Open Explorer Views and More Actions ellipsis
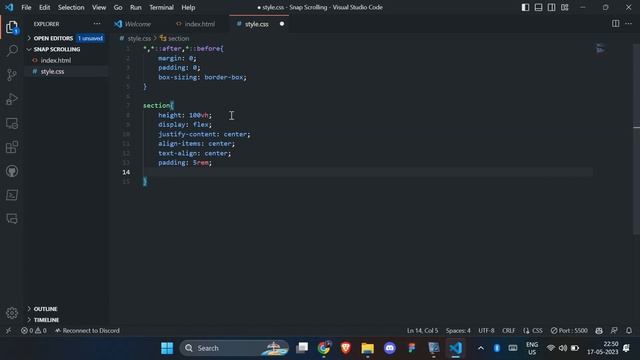The width and height of the screenshot is (640, 360). [x=97, y=24]
